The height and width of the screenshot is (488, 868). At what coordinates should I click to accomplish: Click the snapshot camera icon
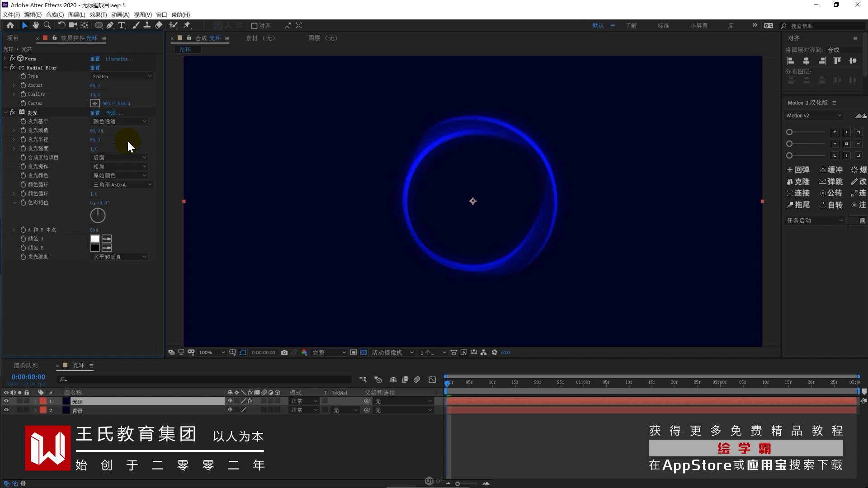[284, 352]
